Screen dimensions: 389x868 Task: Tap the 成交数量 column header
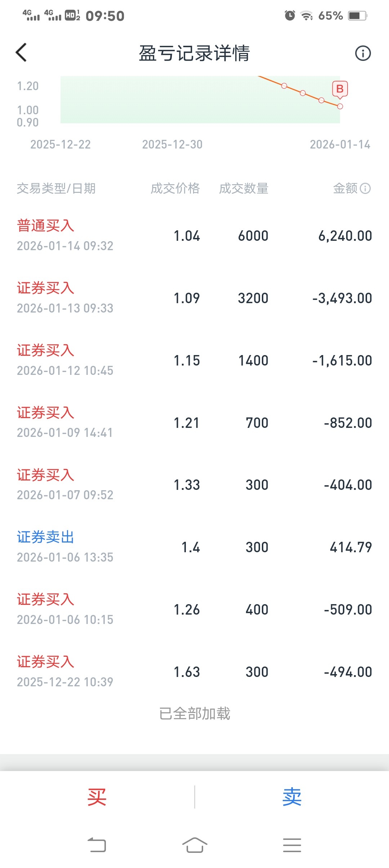pos(243,188)
